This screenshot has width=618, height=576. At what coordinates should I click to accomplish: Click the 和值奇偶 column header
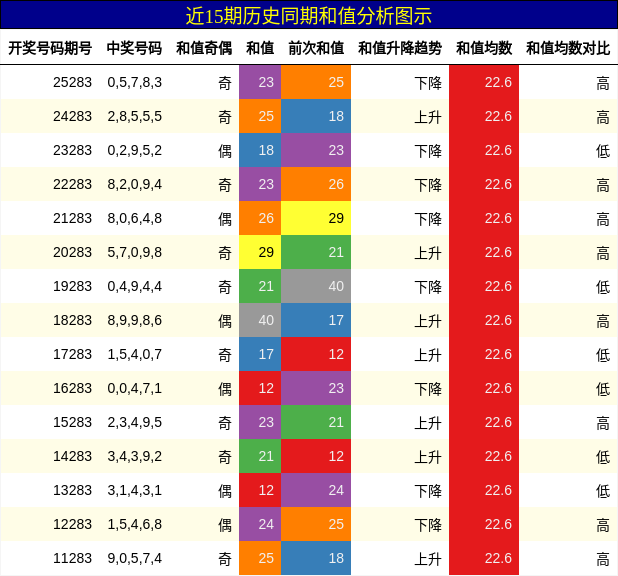[204, 48]
